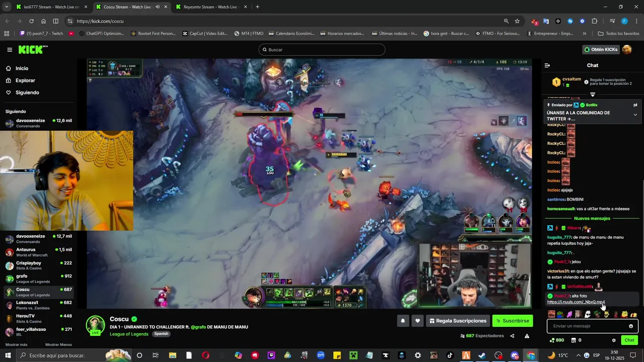644x362 pixels.
Task: Open media controls icon in toolbar
Action: 612,21
